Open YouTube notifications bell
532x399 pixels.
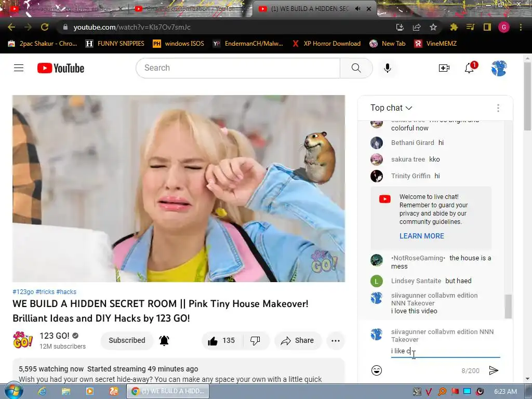coord(470,68)
